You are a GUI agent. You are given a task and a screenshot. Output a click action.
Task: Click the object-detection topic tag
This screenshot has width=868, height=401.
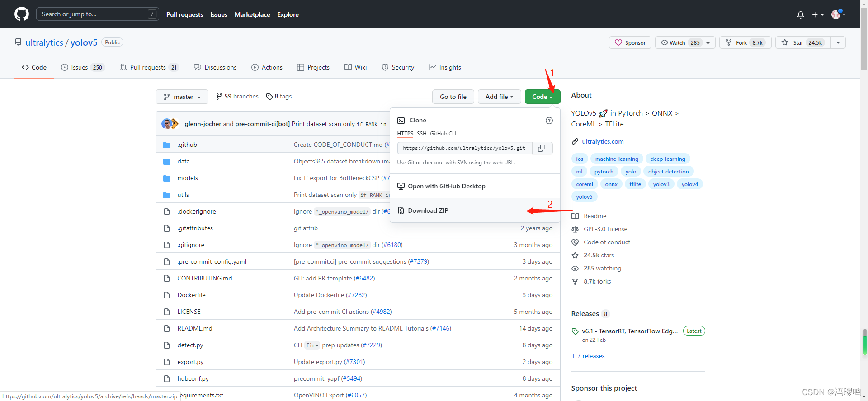[668, 172]
